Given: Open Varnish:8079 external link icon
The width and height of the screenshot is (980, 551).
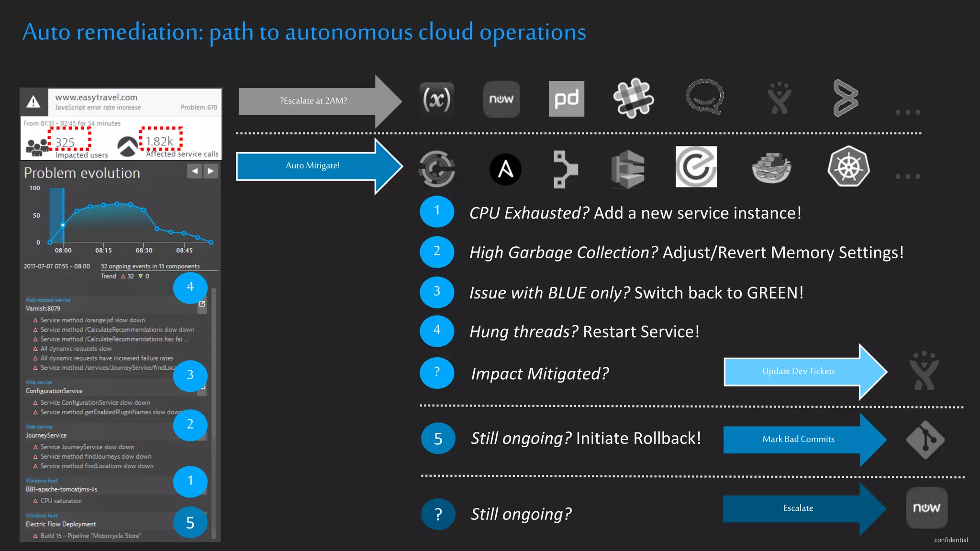Looking at the screenshot, I should (x=202, y=304).
